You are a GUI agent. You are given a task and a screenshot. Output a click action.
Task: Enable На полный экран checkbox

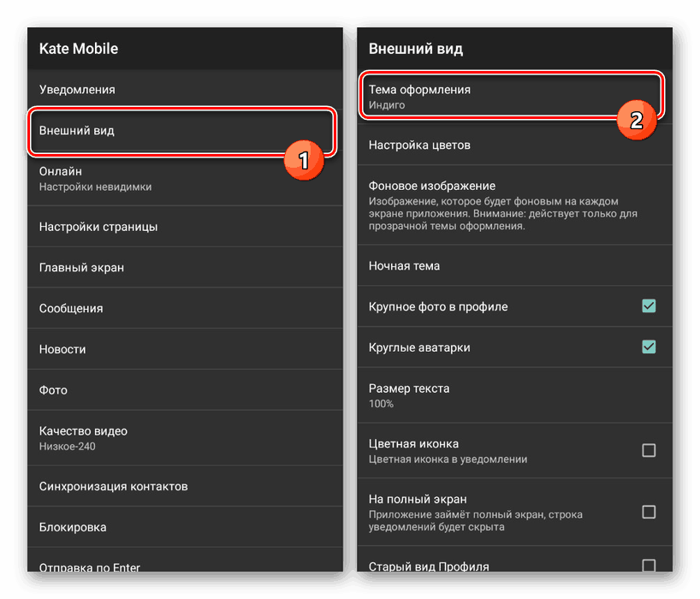649,512
